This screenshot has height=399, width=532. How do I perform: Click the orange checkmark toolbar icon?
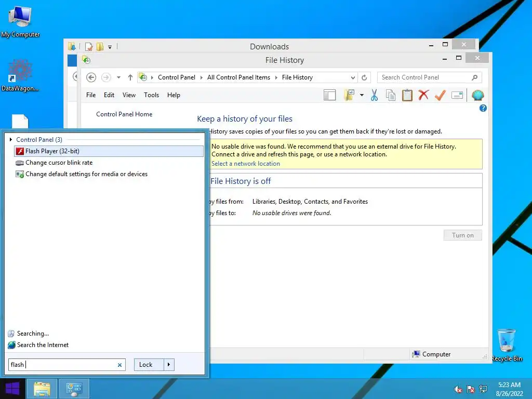[x=440, y=96]
